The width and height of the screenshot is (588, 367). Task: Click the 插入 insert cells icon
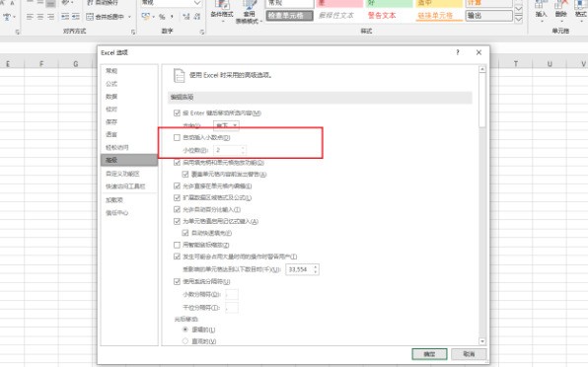point(541,11)
